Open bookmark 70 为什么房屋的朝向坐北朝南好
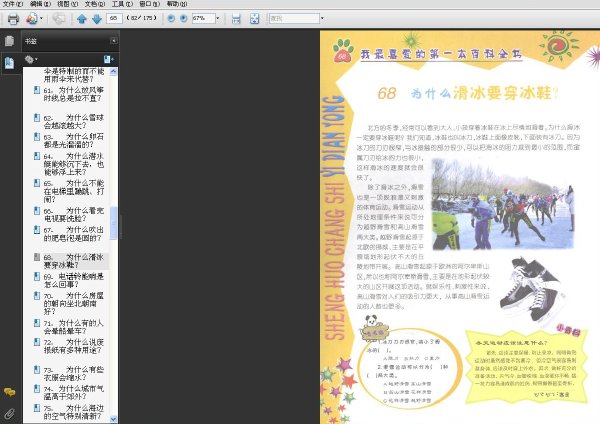The width and height of the screenshot is (600, 424). (x=73, y=304)
